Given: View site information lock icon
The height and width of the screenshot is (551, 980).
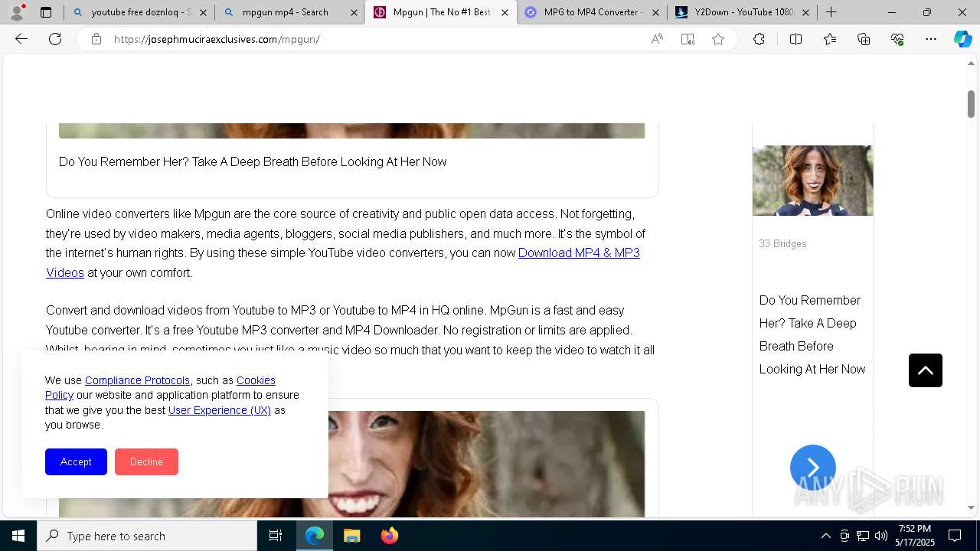Looking at the screenshot, I should (x=96, y=39).
